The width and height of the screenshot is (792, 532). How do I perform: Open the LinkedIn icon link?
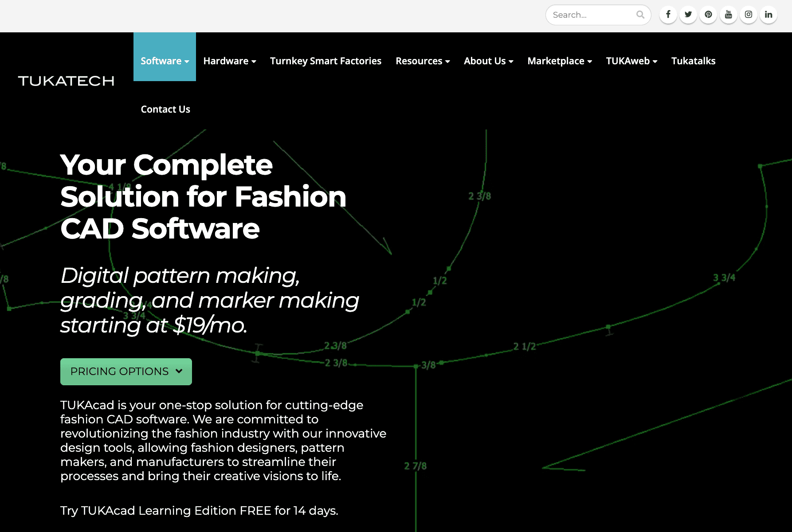click(768, 15)
